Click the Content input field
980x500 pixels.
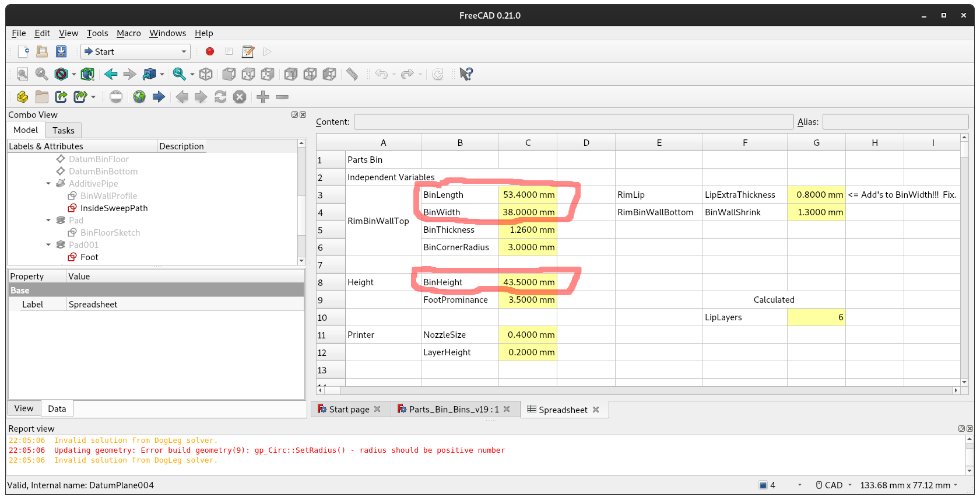[x=573, y=122]
